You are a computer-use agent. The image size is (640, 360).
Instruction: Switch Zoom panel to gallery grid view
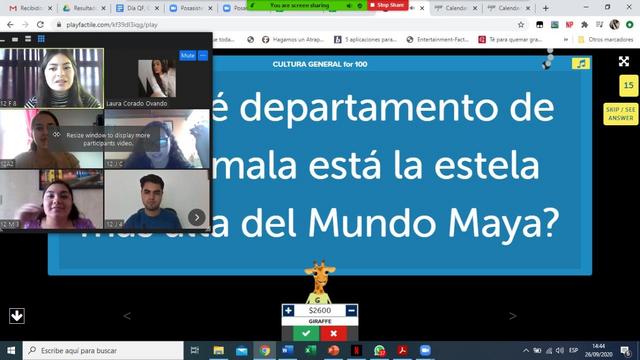pyautogui.click(x=41, y=39)
